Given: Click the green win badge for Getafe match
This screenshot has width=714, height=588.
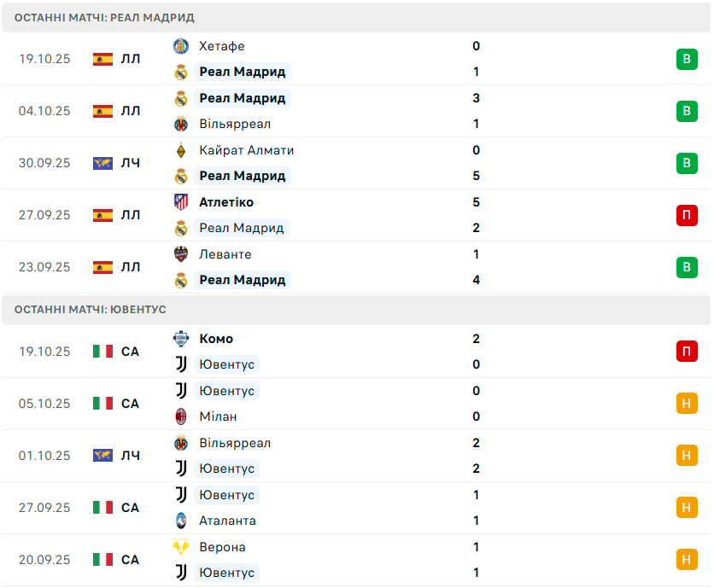Looking at the screenshot, I should pyautogui.click(x=687, y=59).
